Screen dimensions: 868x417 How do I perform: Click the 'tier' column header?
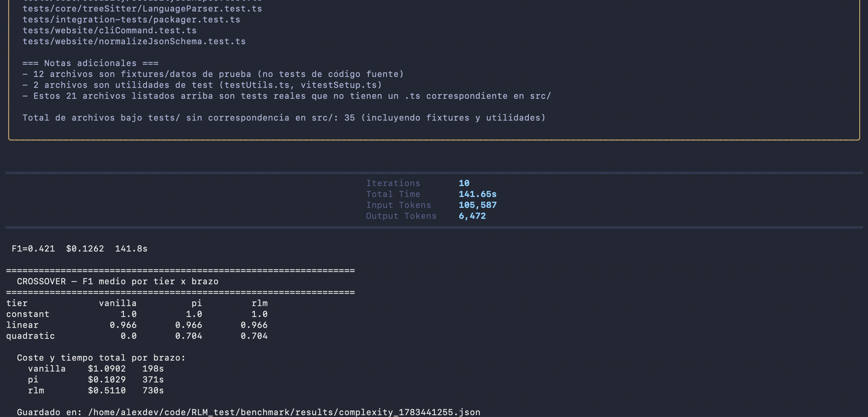(17, 303)
